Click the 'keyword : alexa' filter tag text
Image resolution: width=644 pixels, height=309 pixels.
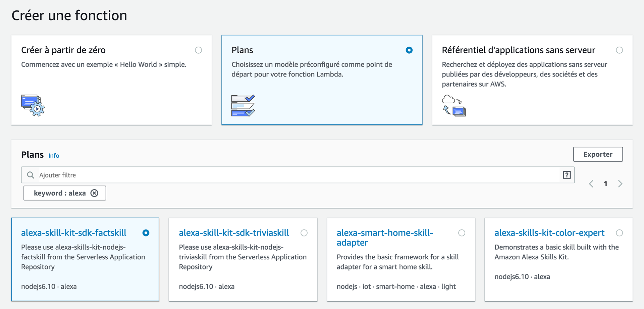[x=60, y=193]
